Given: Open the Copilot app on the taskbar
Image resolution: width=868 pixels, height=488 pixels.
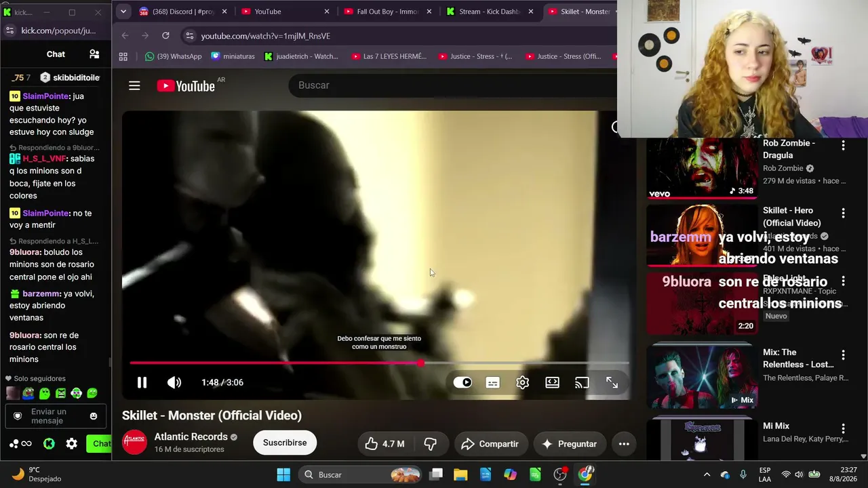Looking at the screenshot, I should pyautogui.click(x=510, y=474).
